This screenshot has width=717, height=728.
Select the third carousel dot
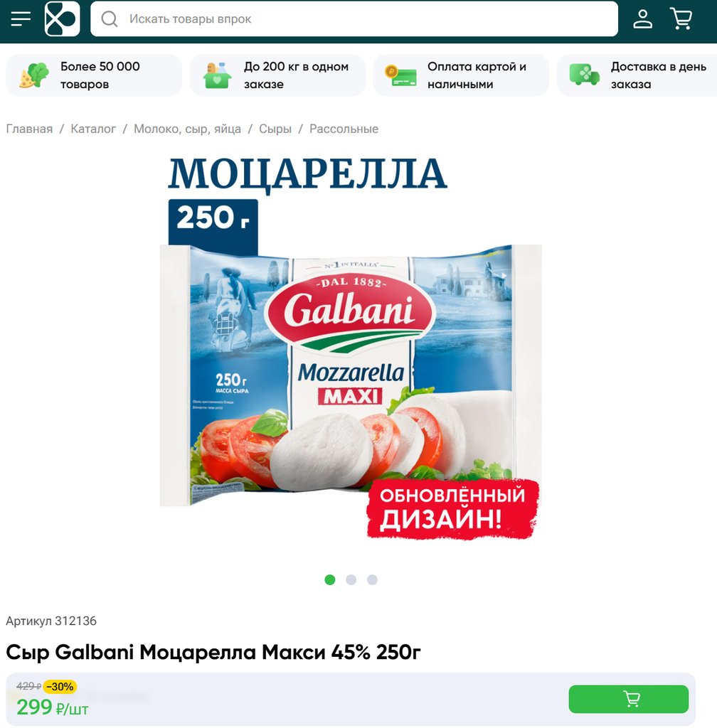click(x=372, y=579)
